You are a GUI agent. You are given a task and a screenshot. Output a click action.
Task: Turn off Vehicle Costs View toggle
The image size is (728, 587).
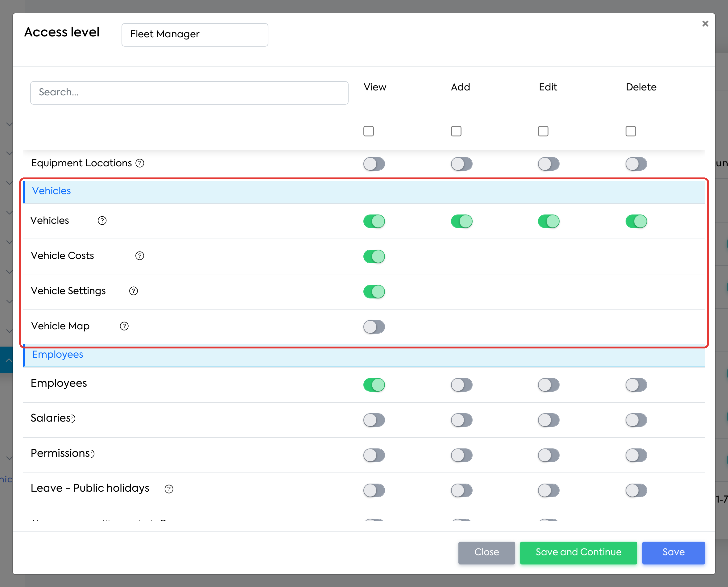374,257
